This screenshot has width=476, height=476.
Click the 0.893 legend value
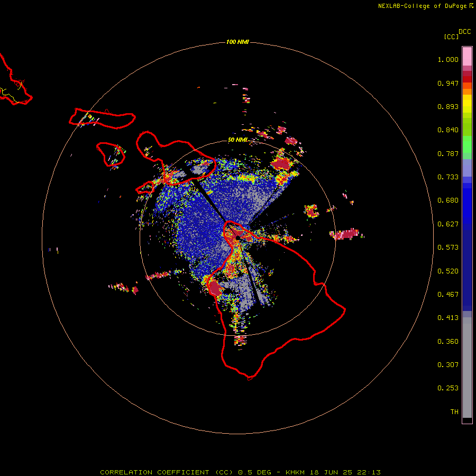tap(448, 106)
